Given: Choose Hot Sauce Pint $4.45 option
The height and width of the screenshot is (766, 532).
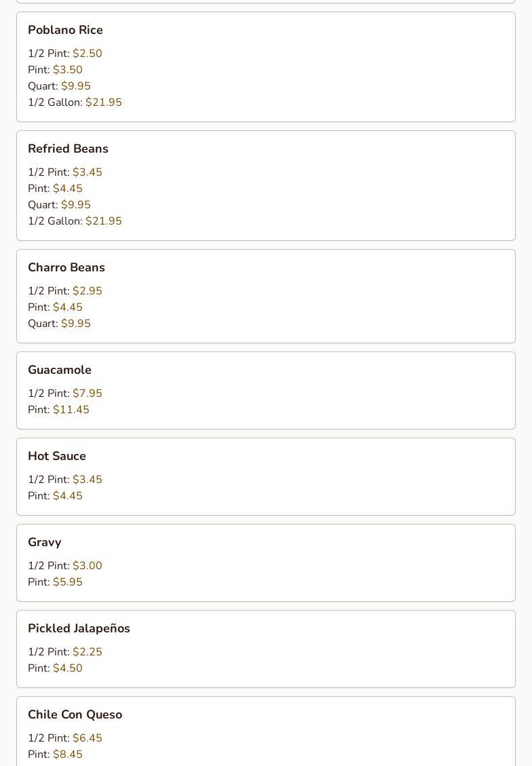Looking at the screenshot, I should pyautogui.click(x=55, y=496).
